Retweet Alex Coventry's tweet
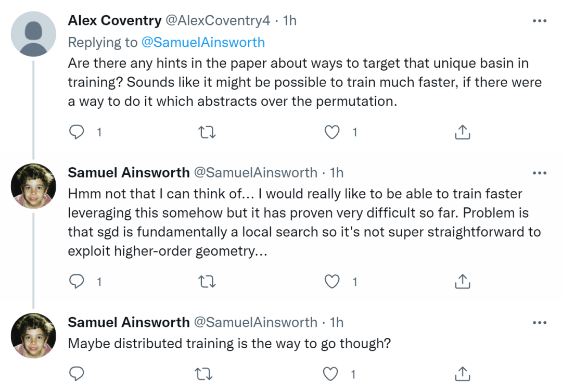Image resolution: width=562 pixels, height=392 pixels. pos(208,132)
